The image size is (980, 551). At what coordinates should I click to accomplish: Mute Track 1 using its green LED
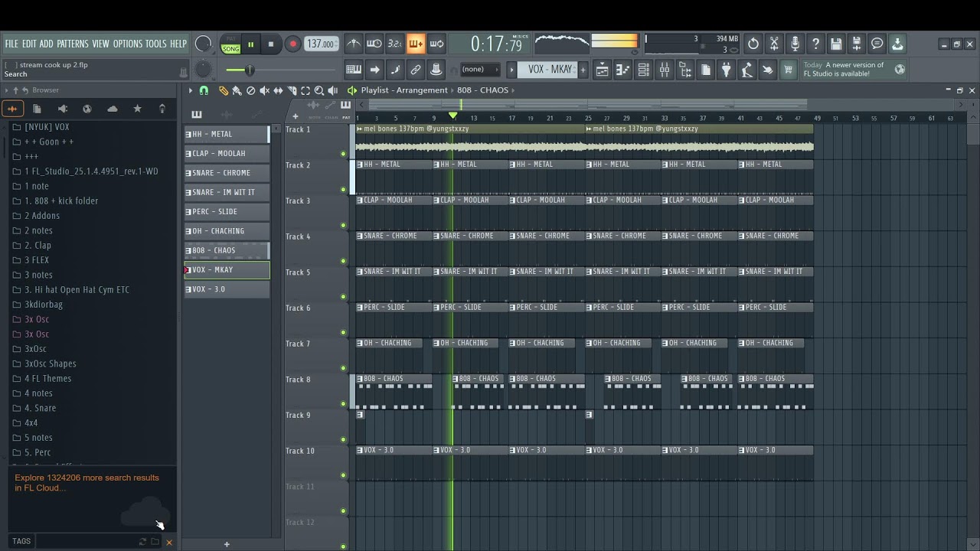[x=343, y=154]
